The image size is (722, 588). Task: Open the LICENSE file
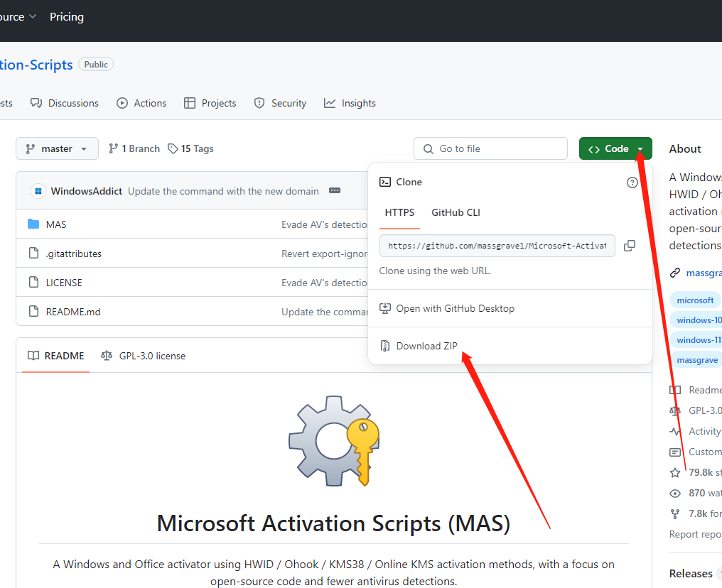pyautogui.click(x=64, y=283)
